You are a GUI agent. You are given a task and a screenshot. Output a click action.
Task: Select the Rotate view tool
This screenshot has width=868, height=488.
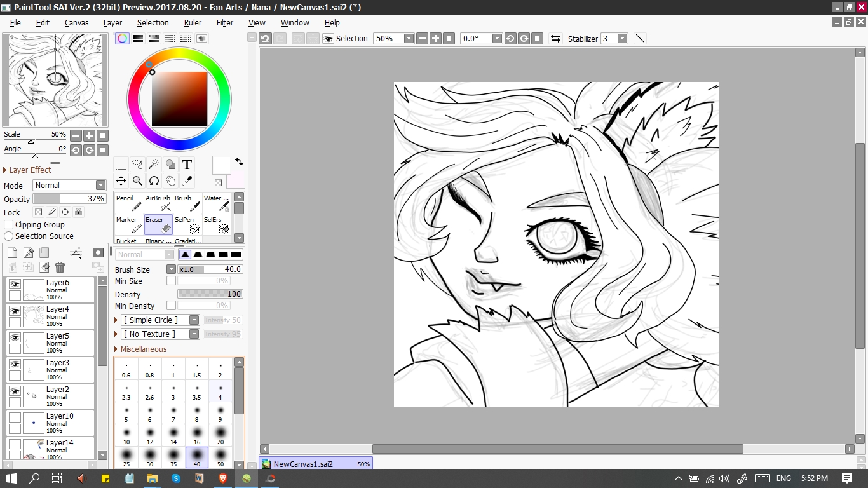click(x=154, y=181)
